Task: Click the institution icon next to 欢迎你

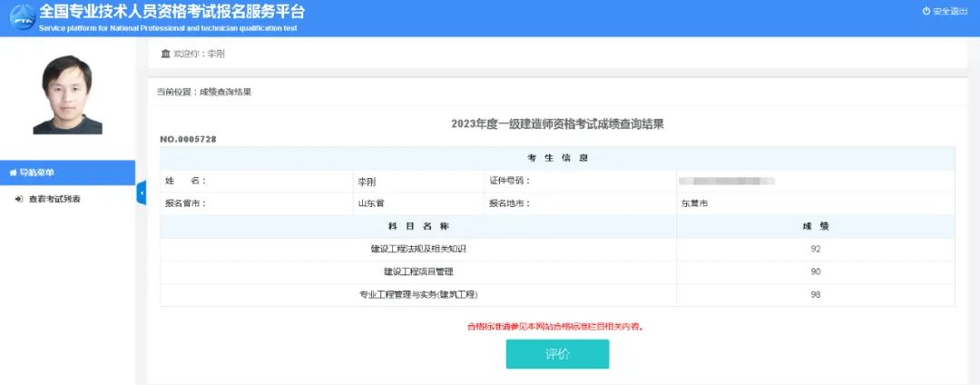Action: pos(165,54)
